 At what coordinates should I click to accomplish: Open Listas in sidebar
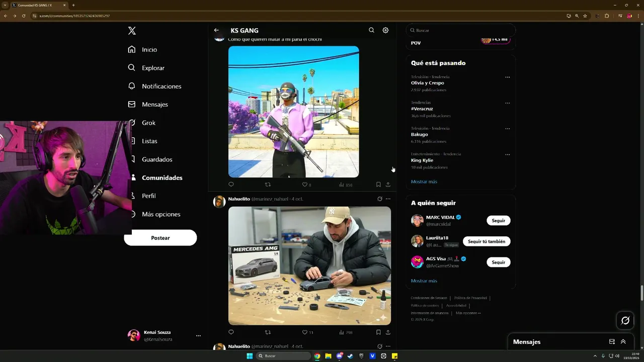149,141
